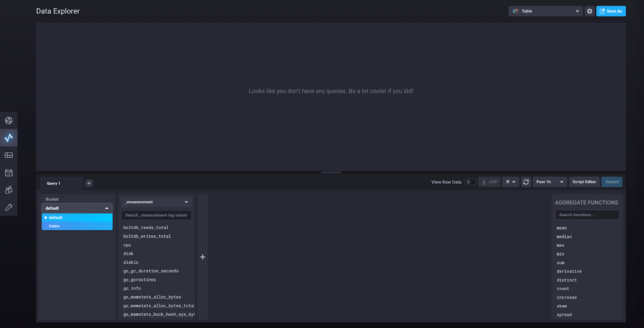The image size is (644, 328).
Task: Open Settings wrench icon in the sidebar
Action: [x=8, y=207]
